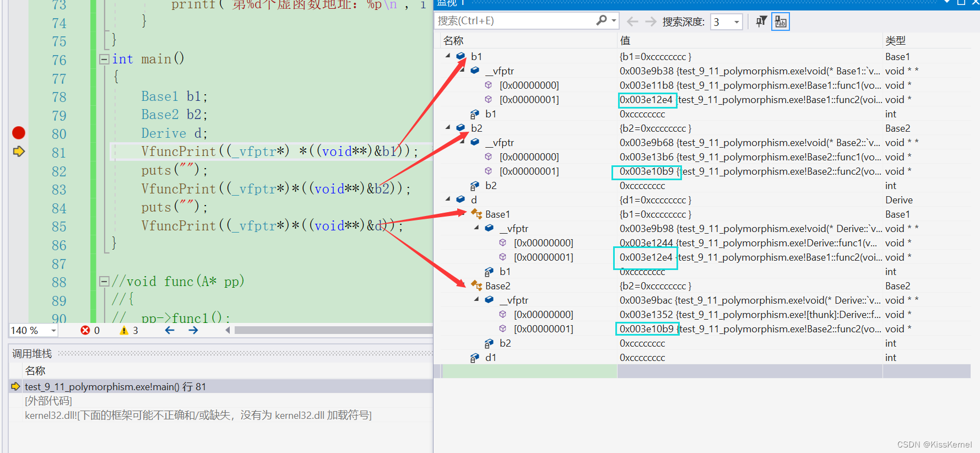Go to next issue with the right arrow
Screen dimensions: 980x453
tap(193, 330)
